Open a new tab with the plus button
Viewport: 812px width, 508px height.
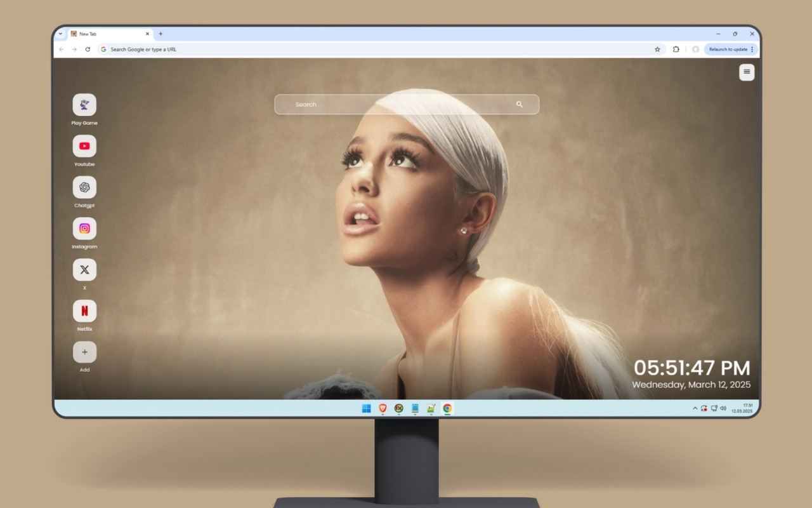[161, 34]
